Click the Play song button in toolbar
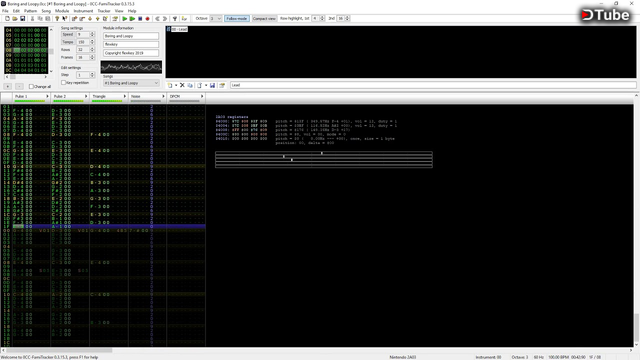This screenshot has width=640, height=360. pos(125,19)
